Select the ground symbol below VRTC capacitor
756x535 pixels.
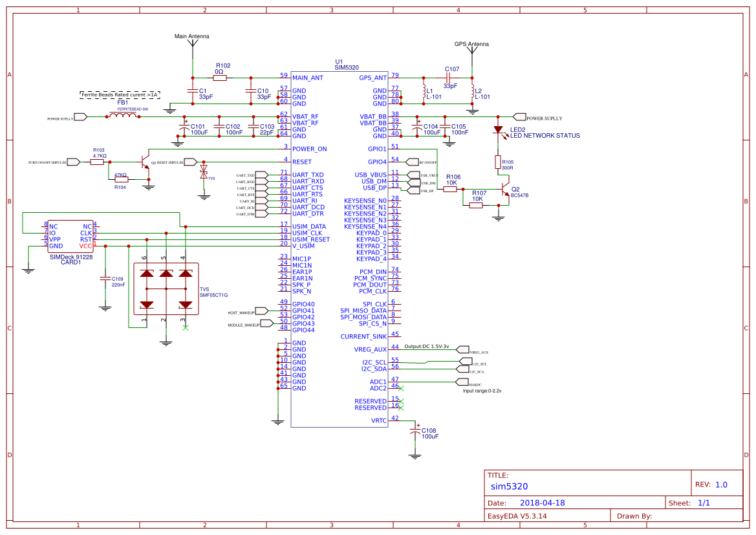pyautogui.click(x=415, y=455)
